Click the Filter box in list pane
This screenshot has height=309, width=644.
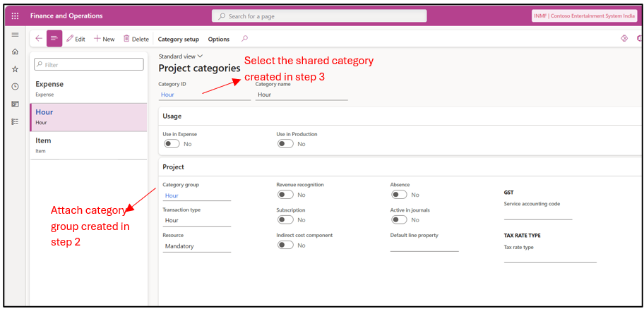tap(89, 64)
